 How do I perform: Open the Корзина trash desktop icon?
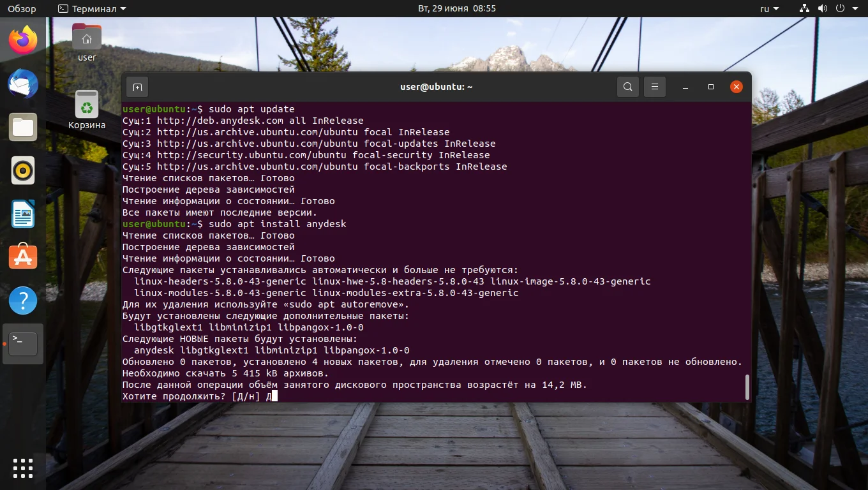pos(87,110)
